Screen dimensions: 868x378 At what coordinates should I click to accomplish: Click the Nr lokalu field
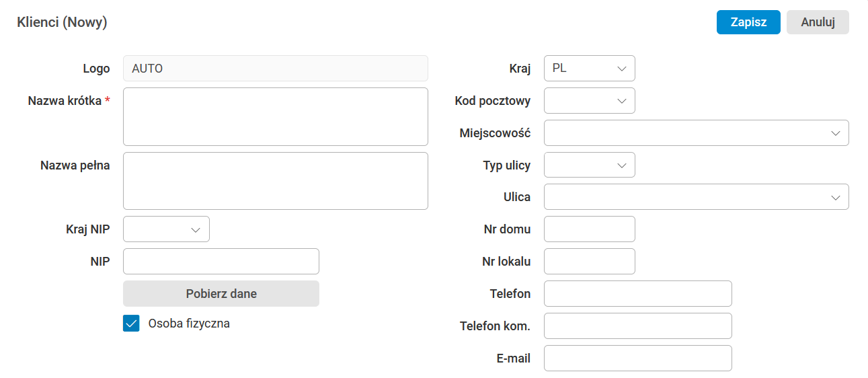(589, 262)
